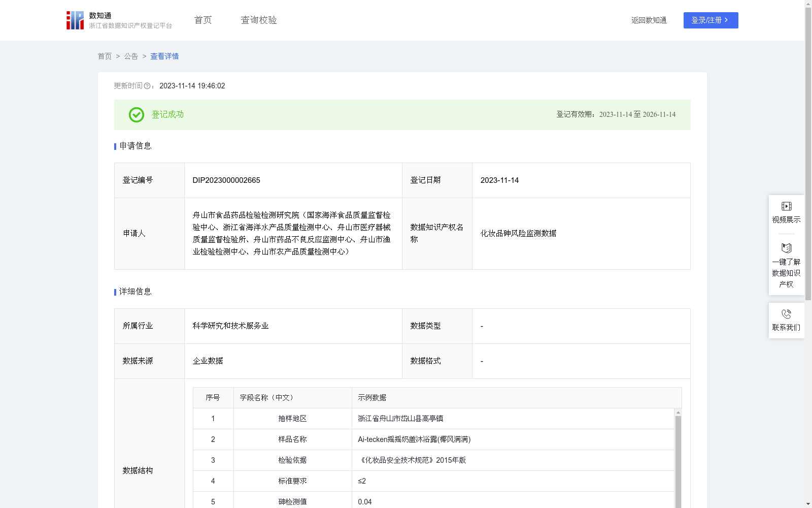Viewport: 812px width, 508px height.
Task: Click the 详细信息 section heading
Action: click(135, 292)
